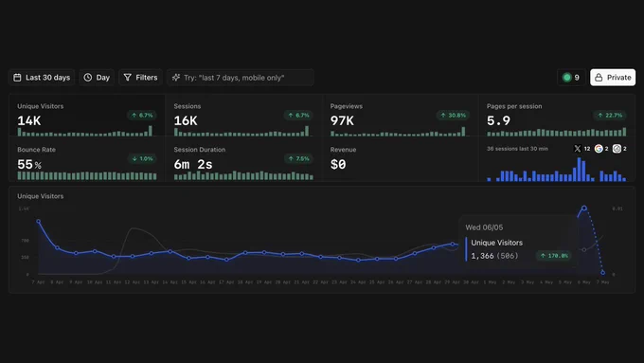Click the '36 sessions last 30 min' label
This screenshot has height=363, width=644.
pos(517,149)
